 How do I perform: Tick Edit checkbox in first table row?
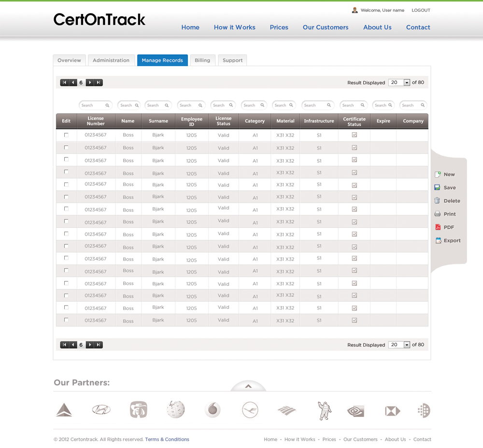pos(66,135)
